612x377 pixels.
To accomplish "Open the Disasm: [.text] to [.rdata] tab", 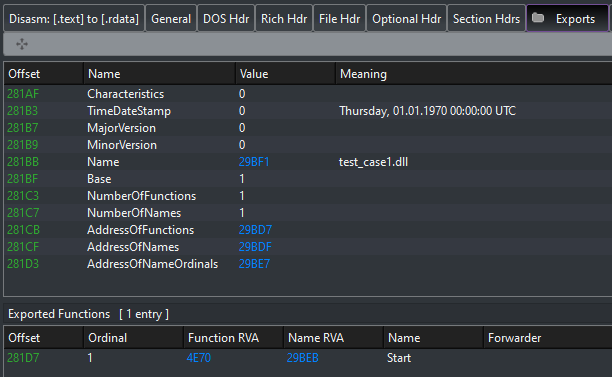I will pos(74,19).
